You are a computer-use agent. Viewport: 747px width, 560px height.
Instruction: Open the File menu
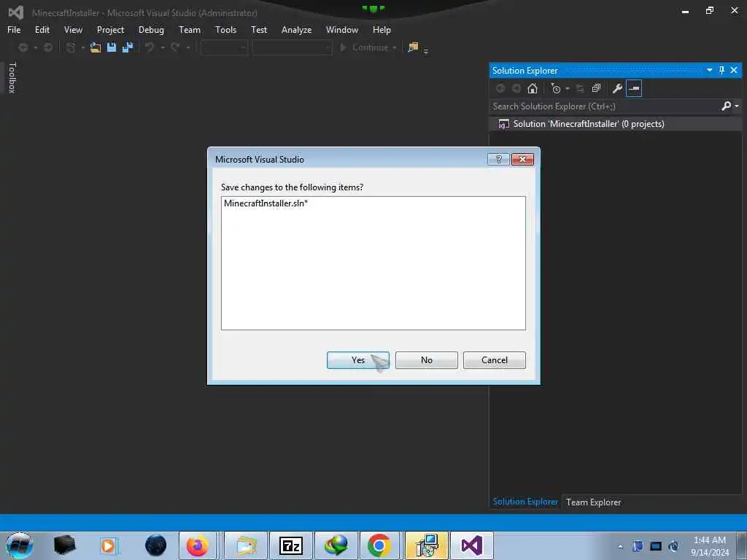coord(14,29)
